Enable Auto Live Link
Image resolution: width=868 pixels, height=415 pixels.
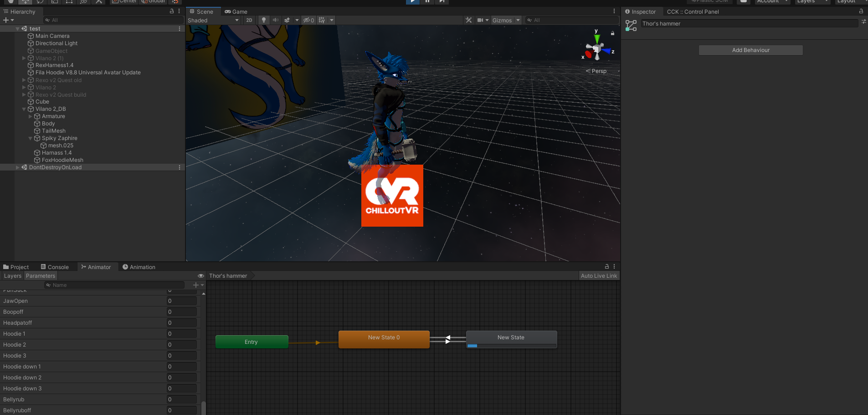(x=599, y=276)
